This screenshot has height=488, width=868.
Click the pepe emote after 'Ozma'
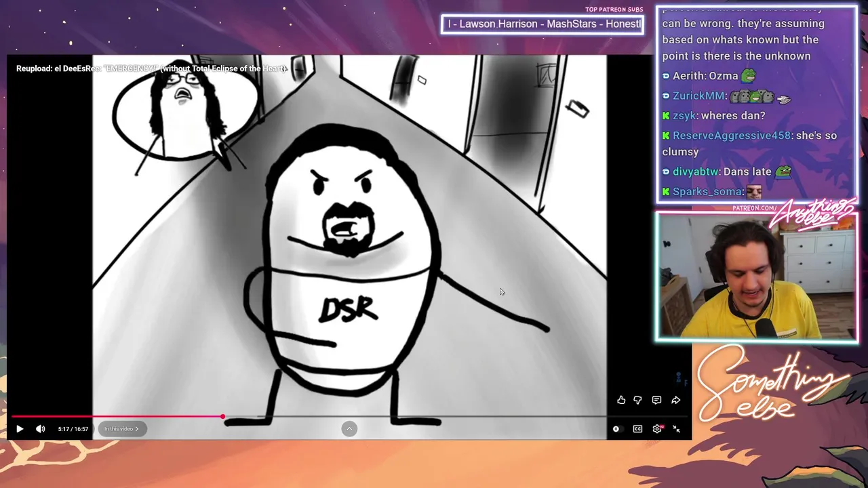click(x=749, y=75)
